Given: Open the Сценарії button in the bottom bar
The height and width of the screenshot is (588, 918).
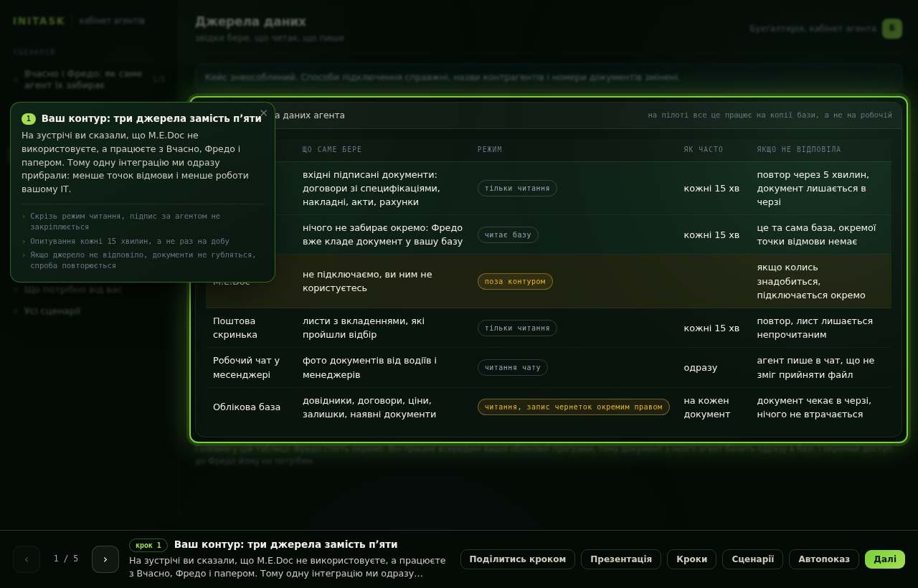Looking at the screenshot, I should [x=753, y=559].
